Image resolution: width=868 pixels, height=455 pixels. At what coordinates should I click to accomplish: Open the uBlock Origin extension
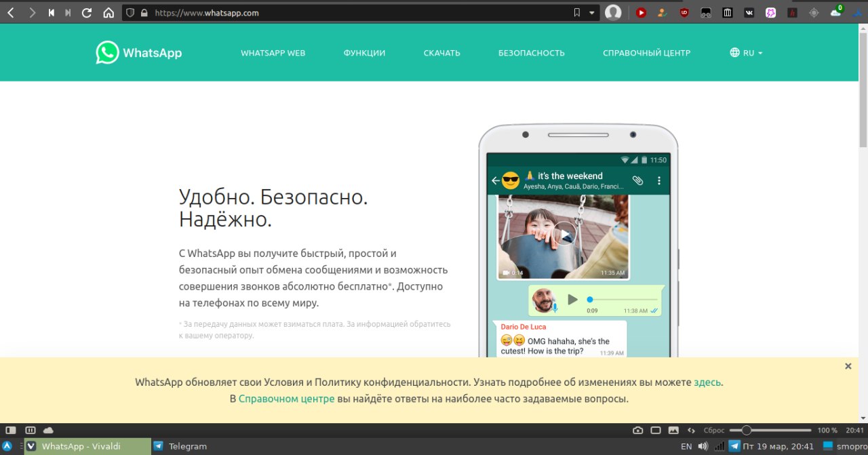(x=684, y=12)
